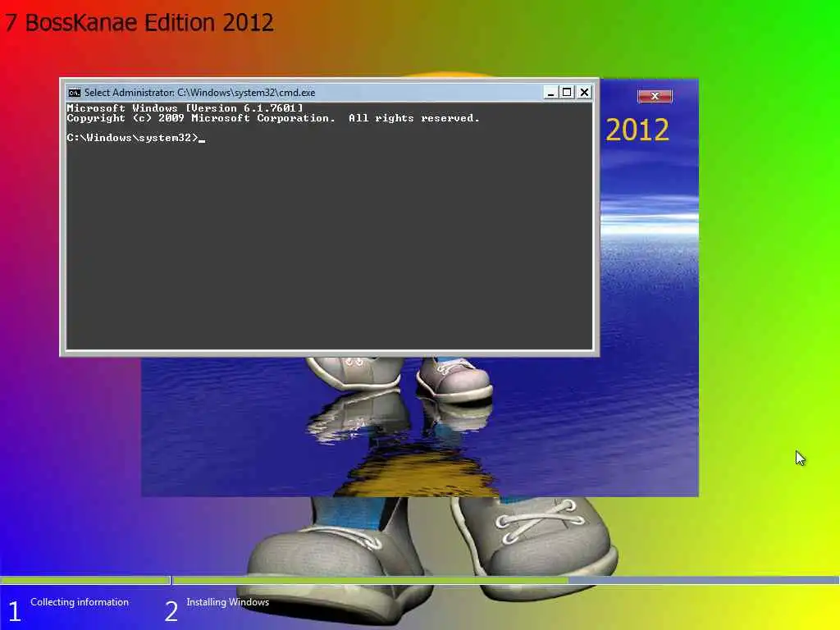Click the cmd.exe icon in title bar
Screen dimensions: 840x630
75,93
